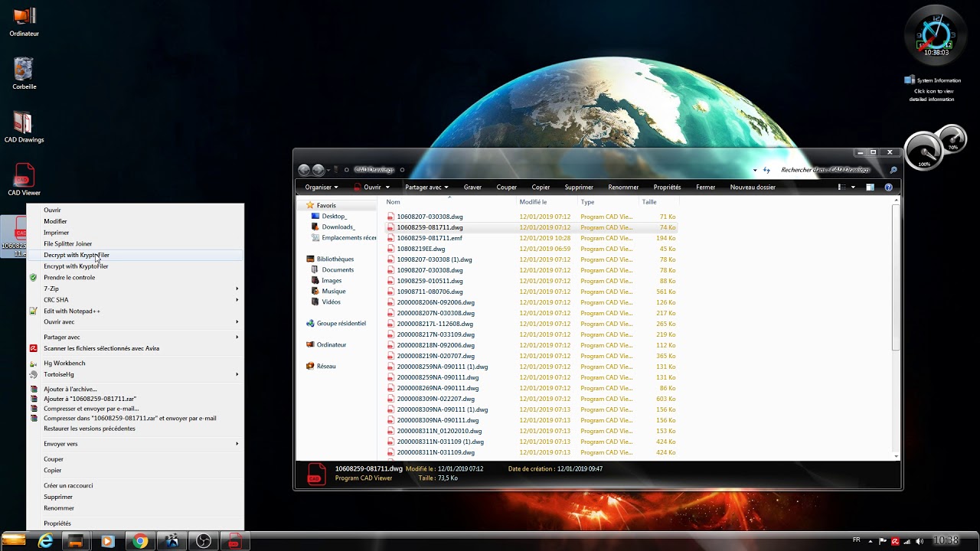This screenshot has width=980, height=551.
Task: Switch to the red CAD viewer taskbar icon
Action: tap(234, 541)
